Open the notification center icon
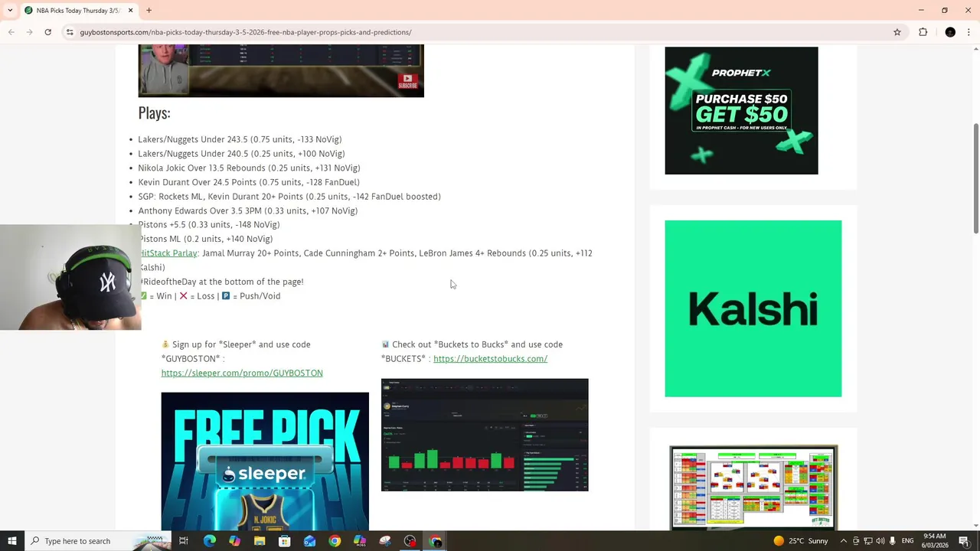This screenshot has width=980, height=551. click(965, 541)
